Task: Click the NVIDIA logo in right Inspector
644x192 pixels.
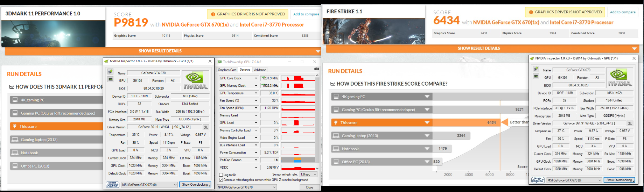Action: pyautogui.click(x=620, y=77)
